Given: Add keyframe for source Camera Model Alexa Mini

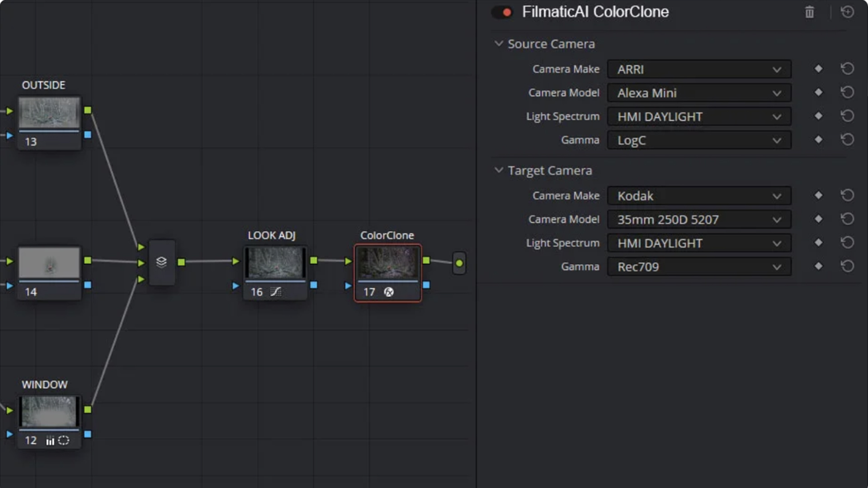Looking at the screenshot, I should pyautogui.click(x=818, y=92).
